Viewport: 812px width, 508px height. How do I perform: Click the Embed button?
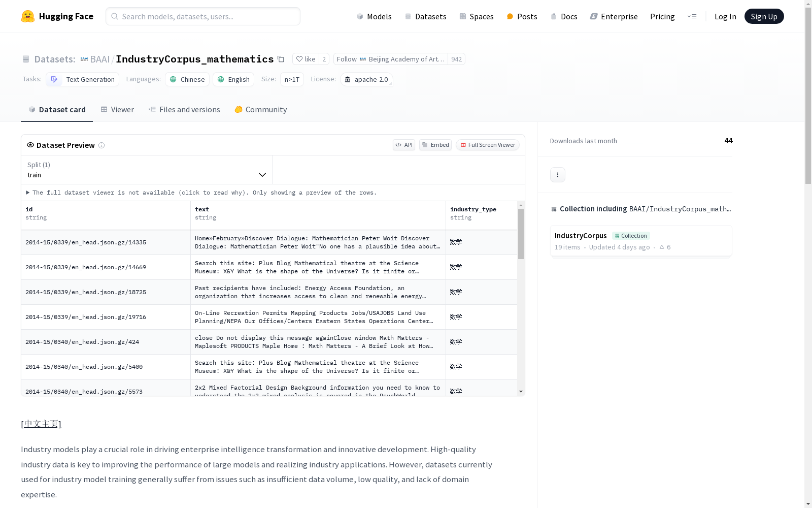(435, 145)
